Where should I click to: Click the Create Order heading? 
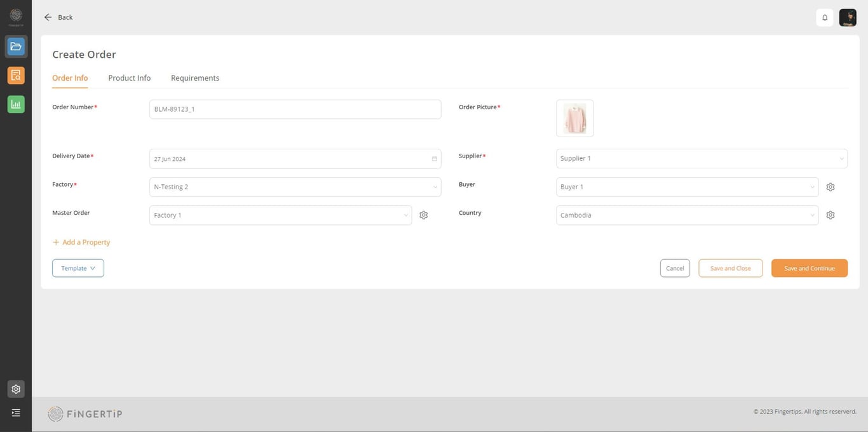click(x=84, y=55)
